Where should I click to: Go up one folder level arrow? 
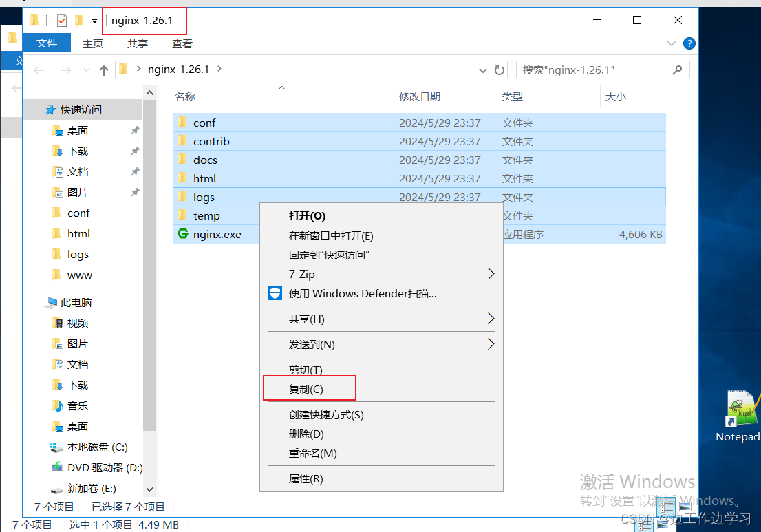[103, 70]
